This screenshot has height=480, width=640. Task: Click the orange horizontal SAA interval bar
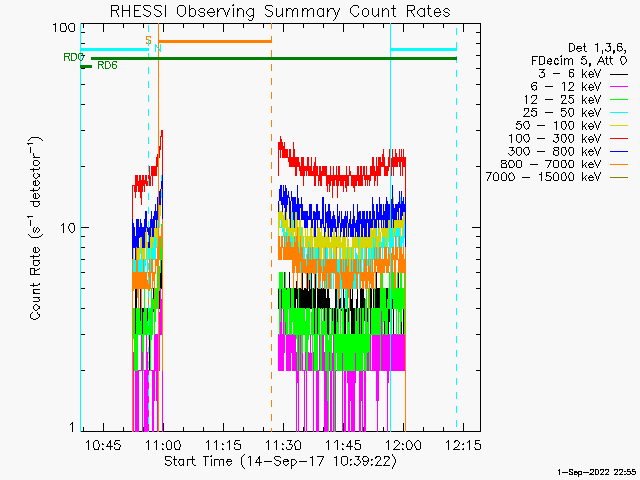pyautogui.click(x=215, y=41)
